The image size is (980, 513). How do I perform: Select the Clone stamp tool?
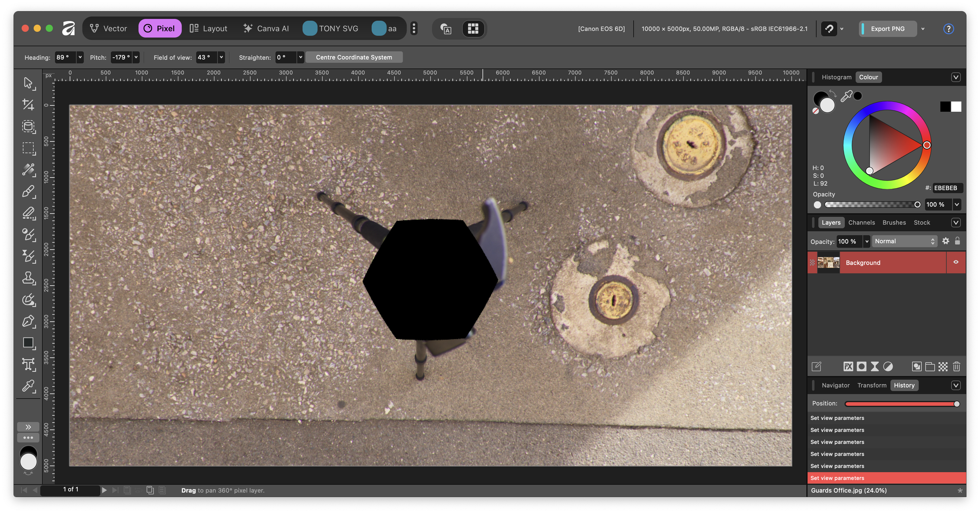(28, 278)
